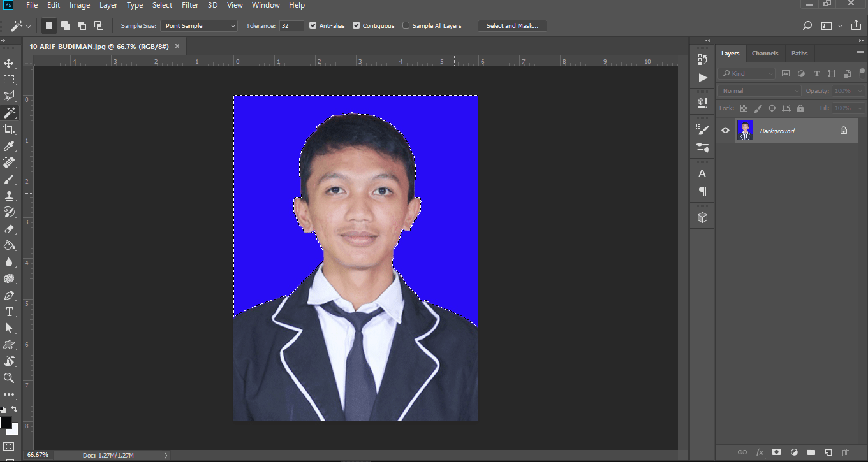Switch to the Channels tab
Viewport: 868px width, 462px height.
click(x=765, y=53)
